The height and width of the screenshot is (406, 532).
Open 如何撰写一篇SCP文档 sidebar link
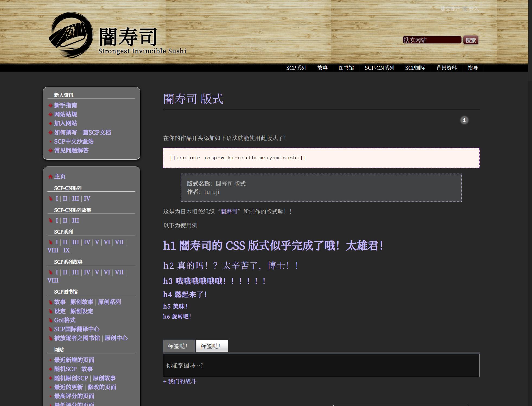(82, 132)
